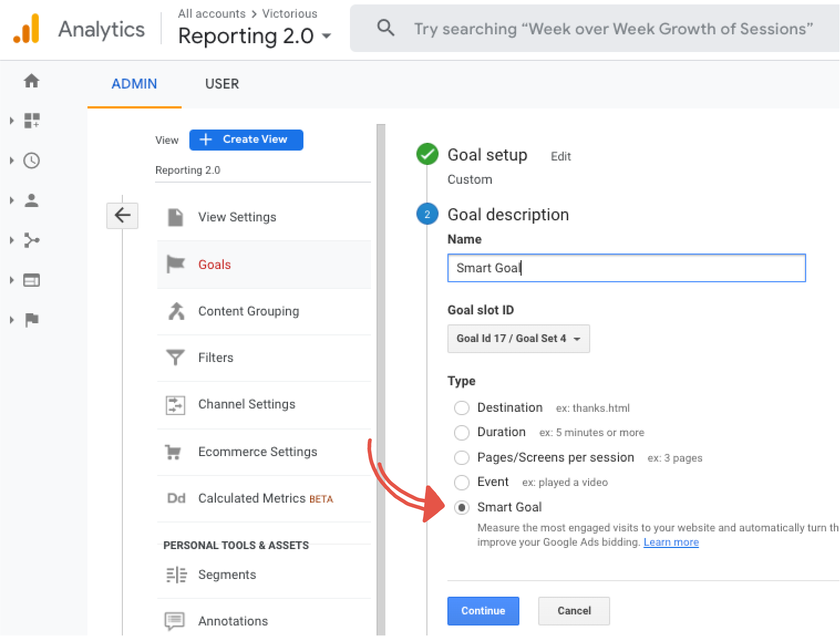This screenshot has width=840, height=636.
Task: Open the Acquisition arrows icon
Action: click(x=32, y=240)
